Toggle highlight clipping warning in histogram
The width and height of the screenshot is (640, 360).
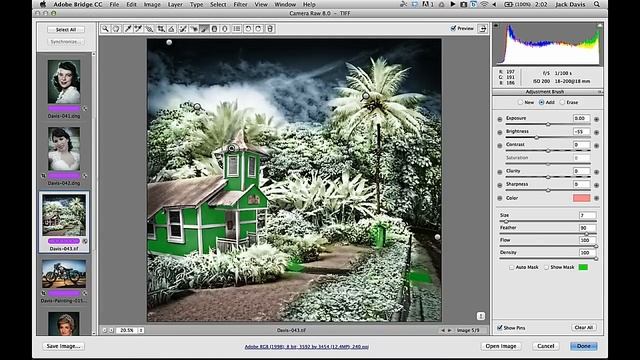click(600, 25)
